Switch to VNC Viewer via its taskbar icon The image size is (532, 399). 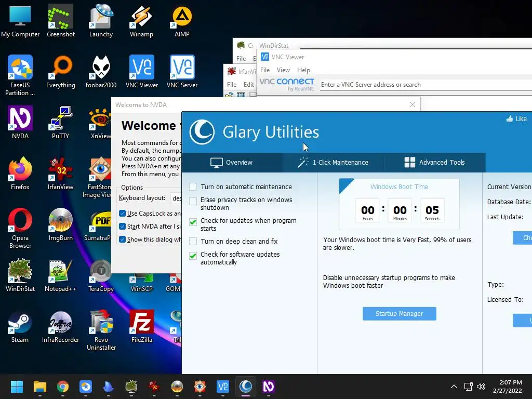click(223, 387)
